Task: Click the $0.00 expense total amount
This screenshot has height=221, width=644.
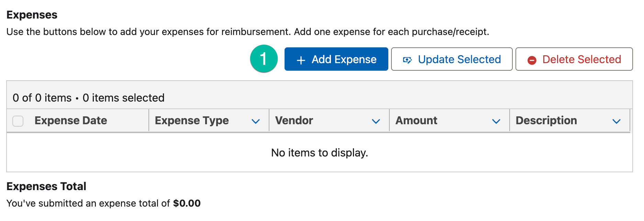Action: (187, 203)
